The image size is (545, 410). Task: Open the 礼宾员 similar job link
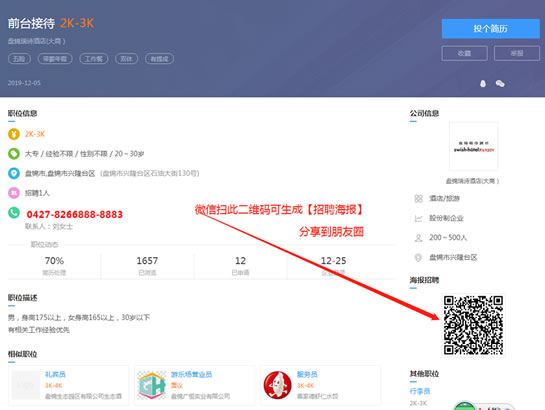pos(55,374)
